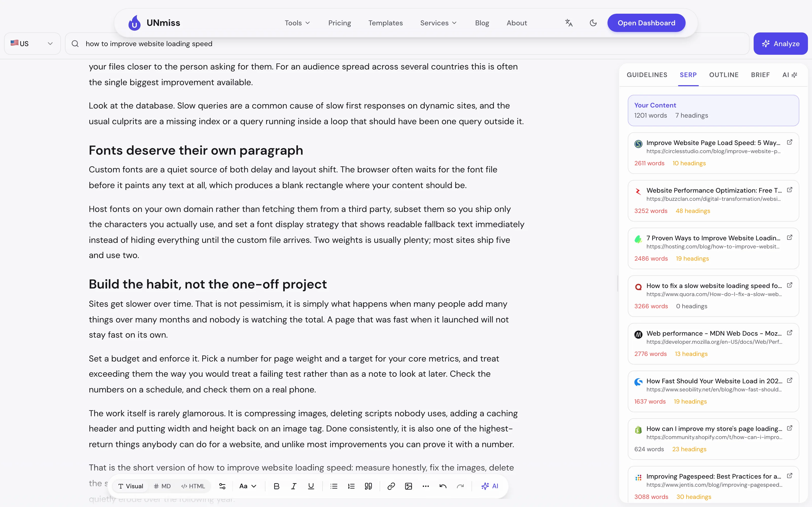
Task: Toggle dark mode with moon icon
Action: [x=593, y=23]
